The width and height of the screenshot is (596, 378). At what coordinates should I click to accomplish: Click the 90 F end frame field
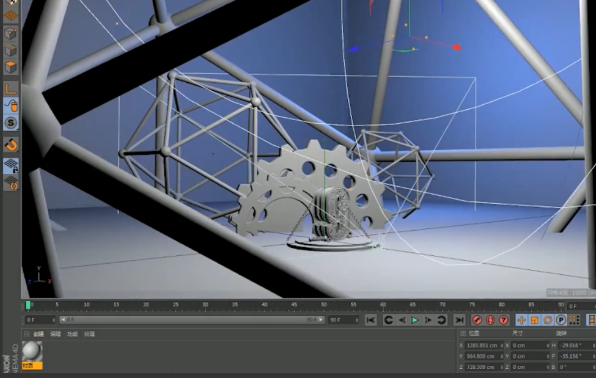coord(344,320)
